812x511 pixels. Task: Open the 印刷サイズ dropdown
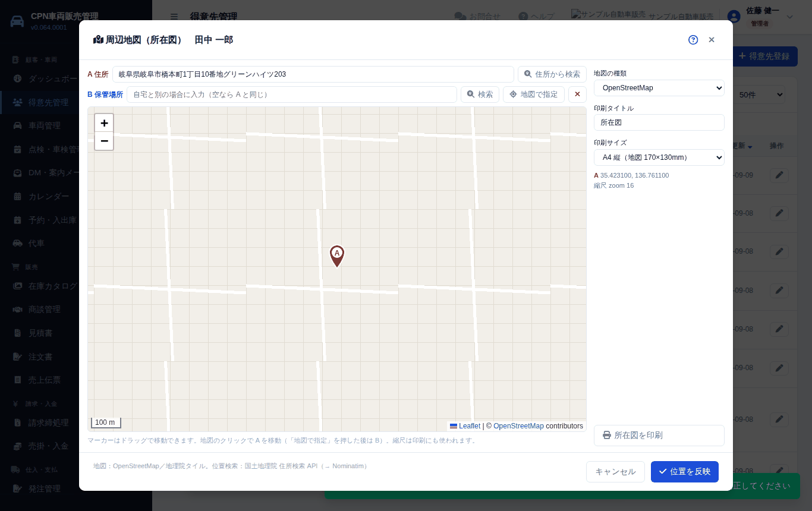(659, 157)
